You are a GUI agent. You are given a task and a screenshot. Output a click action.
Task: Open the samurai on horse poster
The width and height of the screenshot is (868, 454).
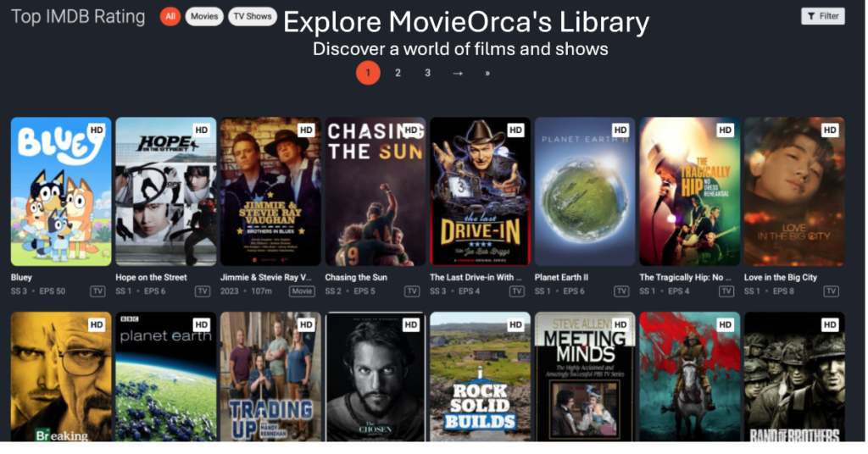[690, 377]
